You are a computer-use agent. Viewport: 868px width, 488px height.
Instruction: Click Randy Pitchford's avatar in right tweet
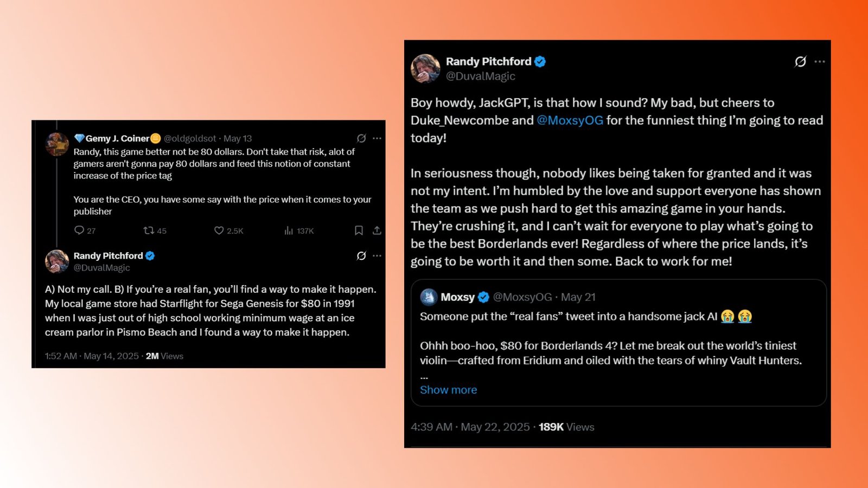click(425, 68)
